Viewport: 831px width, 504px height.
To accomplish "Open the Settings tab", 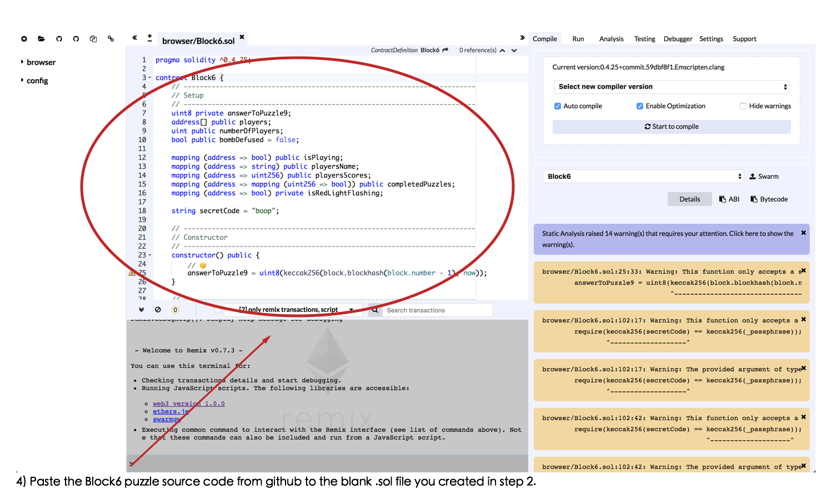I will pos(712,39).
